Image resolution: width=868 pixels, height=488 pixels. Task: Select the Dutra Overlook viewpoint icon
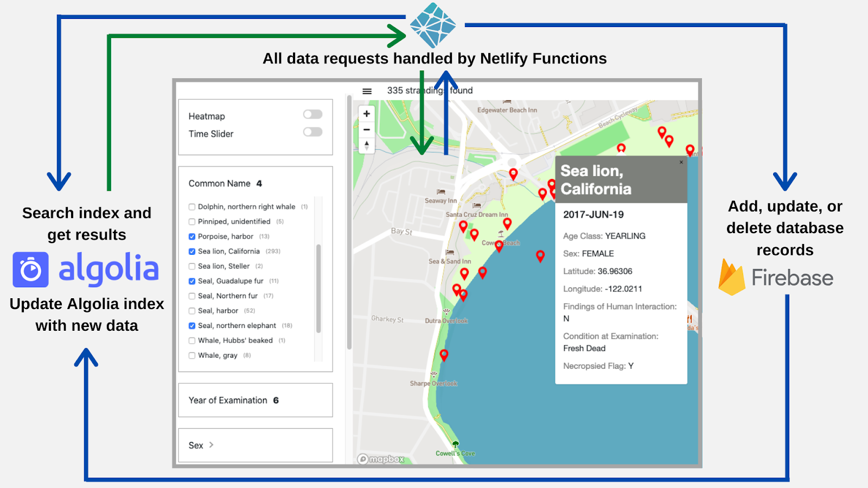pyautogui.click(x=446, y=312)
